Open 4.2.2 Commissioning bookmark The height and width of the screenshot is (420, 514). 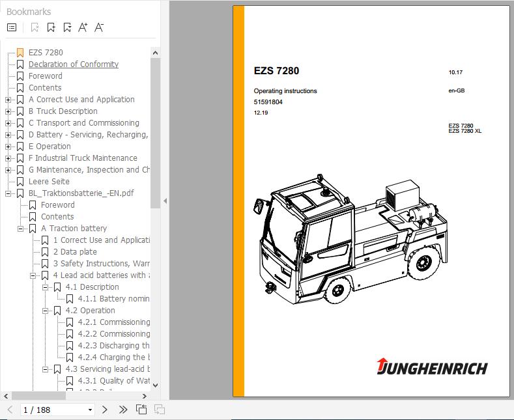[x=114, y=334]
